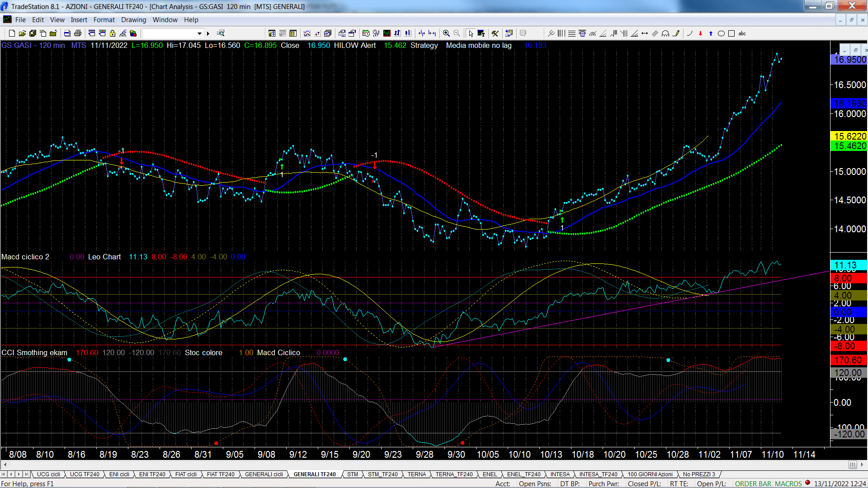Select the ellipse drawing tool
The image size is (868, 488).
(721, 33)
